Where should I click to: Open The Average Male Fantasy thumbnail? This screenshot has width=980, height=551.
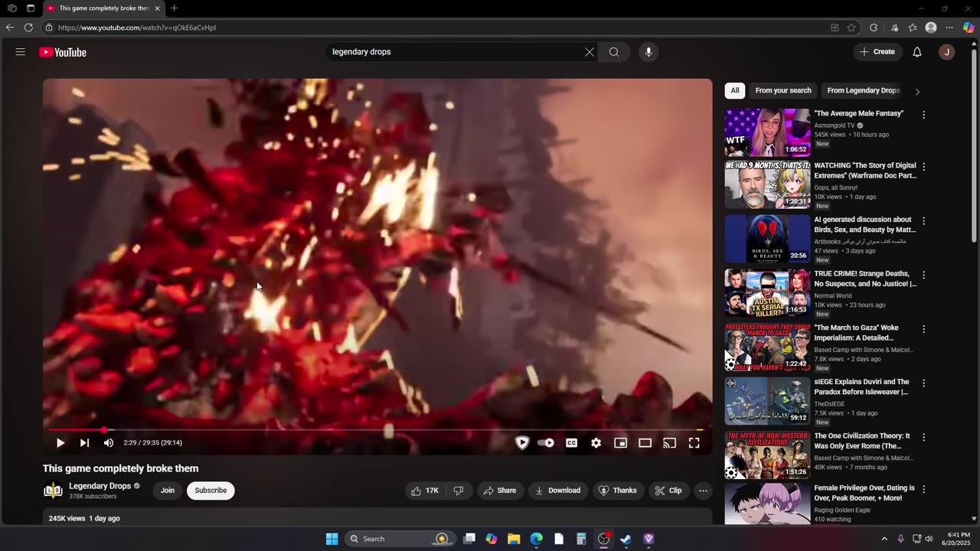click(767, 132)
